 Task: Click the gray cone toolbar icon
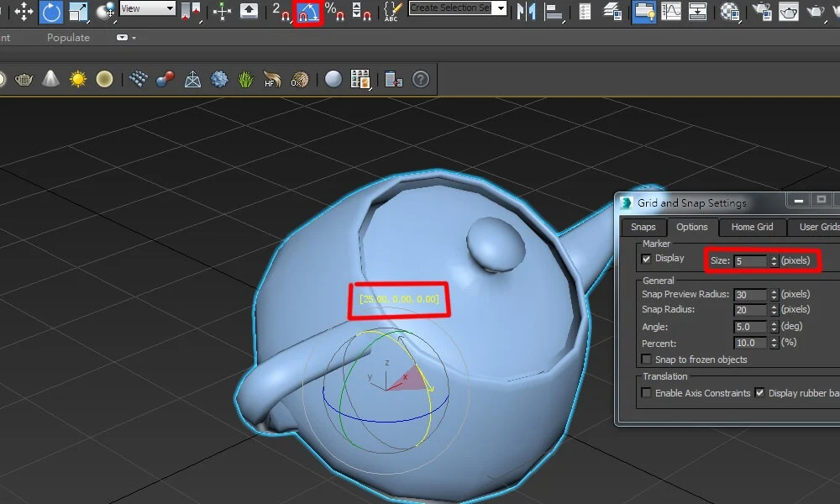click(51, 79)
